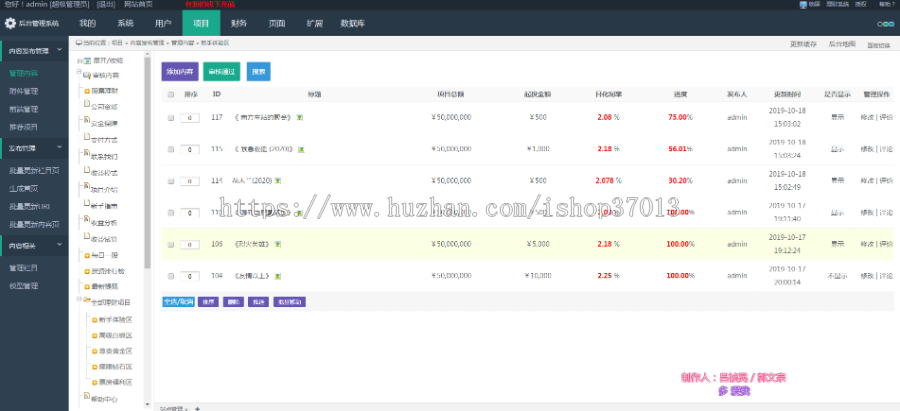Click the folder icon next to 高级白银区
This screenshot has width=900, height=411.
pyautogui.click(x=95, y=335)
